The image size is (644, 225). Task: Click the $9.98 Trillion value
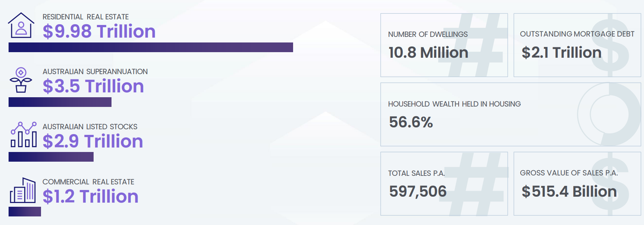[x=99, y=31]
